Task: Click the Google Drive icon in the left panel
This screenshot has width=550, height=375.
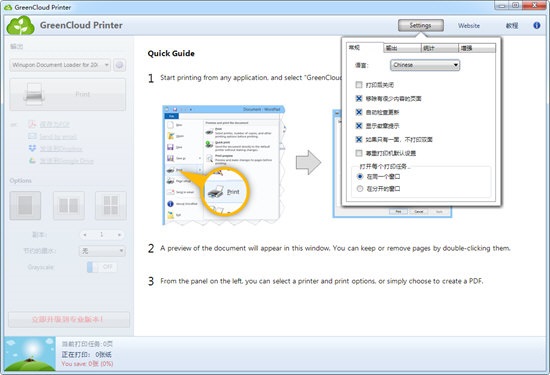Action: coord(32,161)
